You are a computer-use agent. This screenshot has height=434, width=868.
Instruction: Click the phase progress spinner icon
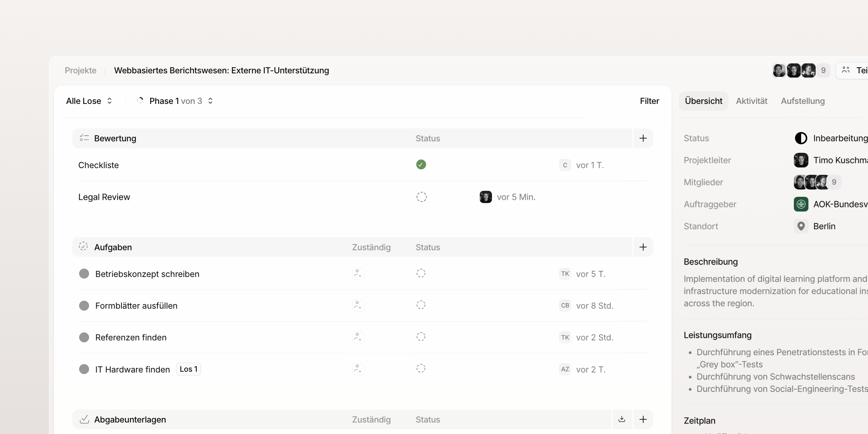click(140, 100)
